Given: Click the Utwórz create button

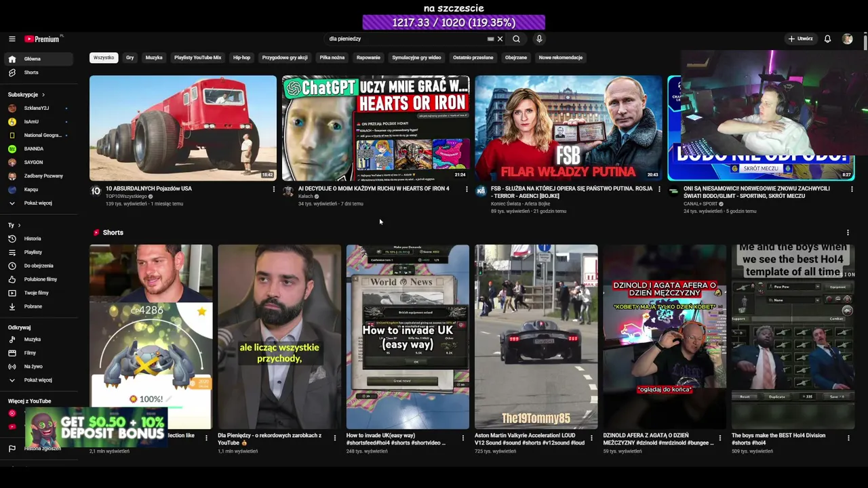Looking at the screenshot, I should coord(801,39).
